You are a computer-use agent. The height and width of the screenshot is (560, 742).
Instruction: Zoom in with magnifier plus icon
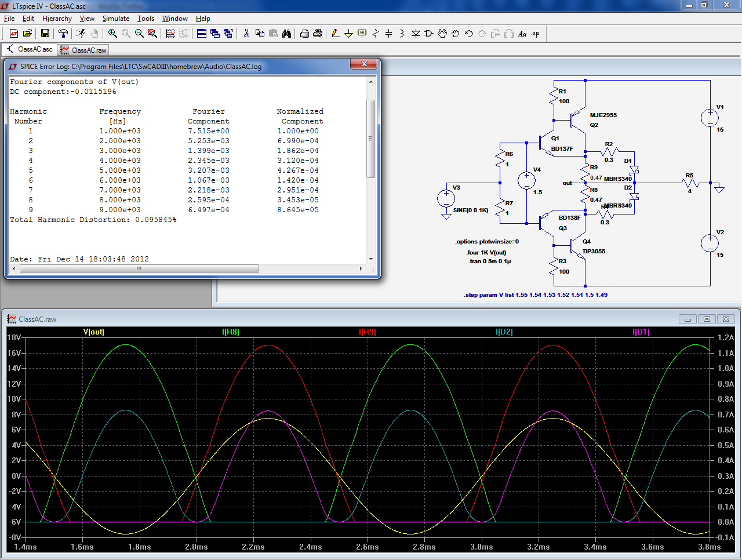(x=112, y=34)
